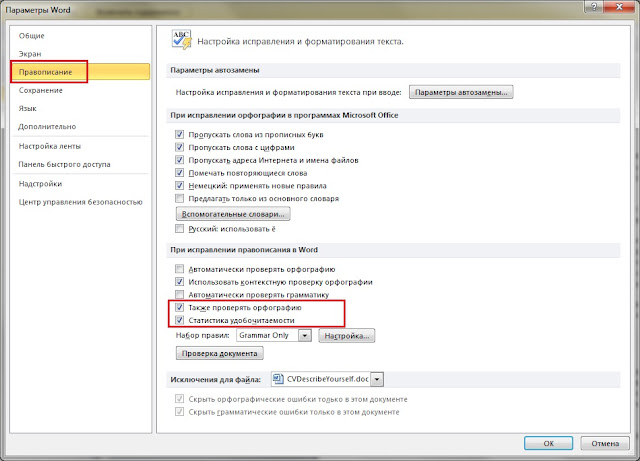Screen dimensions: 640x461
Task: Click the При исправлении правописания в Word heading
Action: point(244,249)
